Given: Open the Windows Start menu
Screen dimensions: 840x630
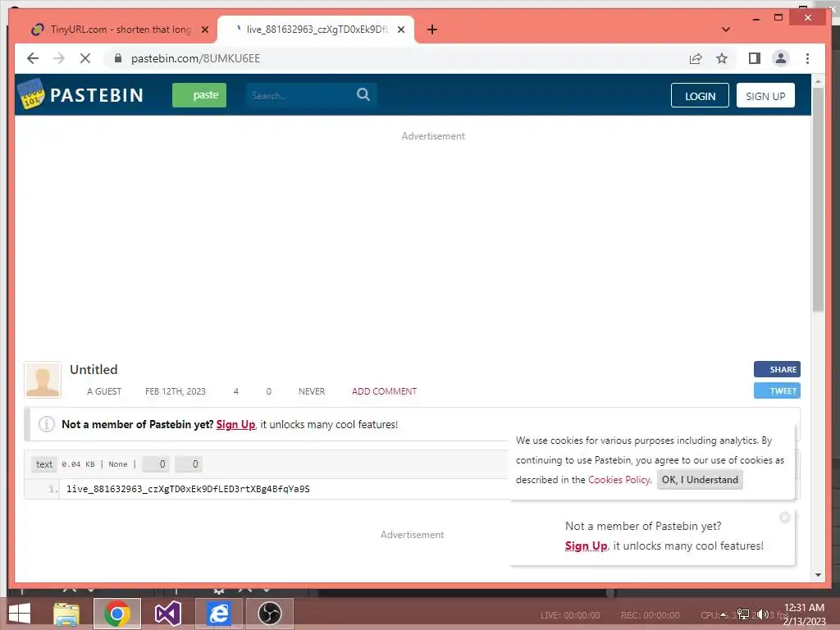Looking at the screenshot, I should point(20,614).
